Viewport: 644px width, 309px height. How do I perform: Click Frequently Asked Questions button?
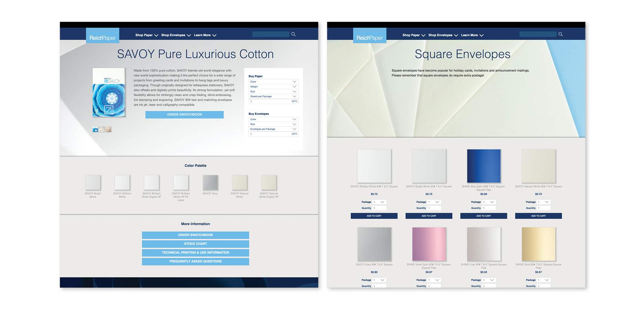pos(195,262)
